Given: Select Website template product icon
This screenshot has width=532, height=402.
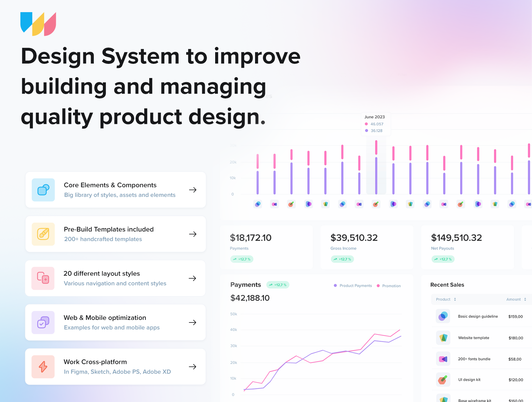Looking at the screenshot, I should click(443, 338).
